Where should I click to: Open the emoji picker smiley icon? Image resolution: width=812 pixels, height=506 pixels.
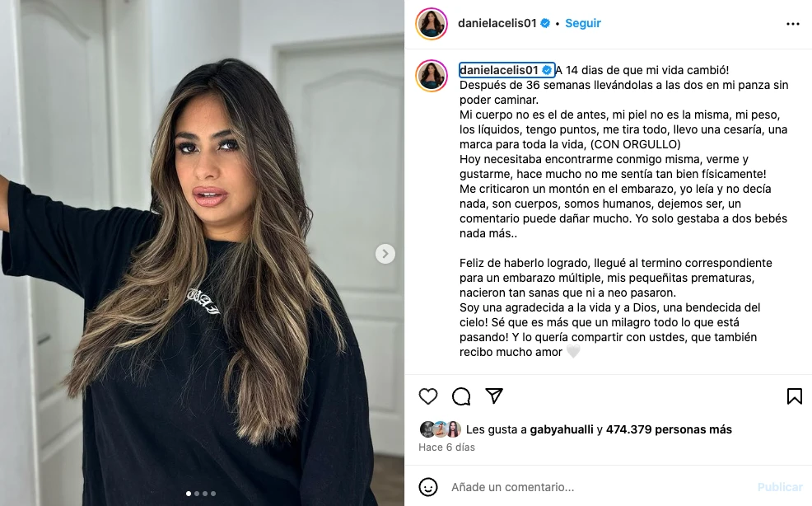pos(428,487)
